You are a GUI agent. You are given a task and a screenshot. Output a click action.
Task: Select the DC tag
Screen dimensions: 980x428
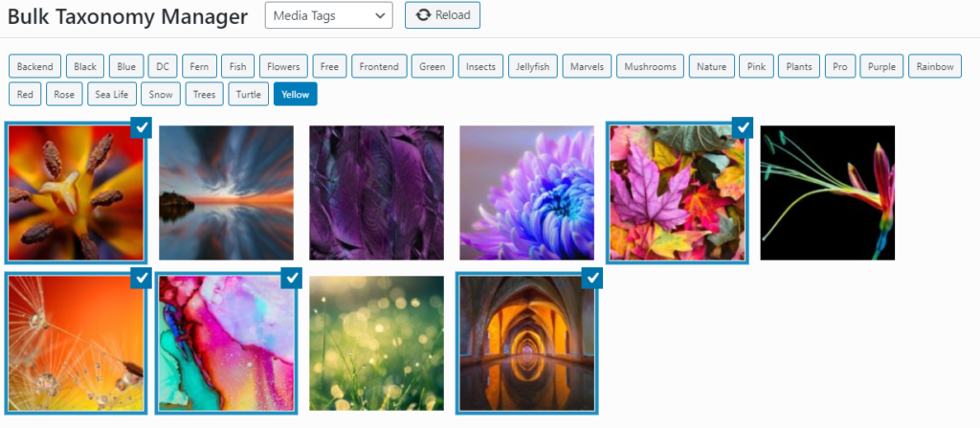point(163,66)
